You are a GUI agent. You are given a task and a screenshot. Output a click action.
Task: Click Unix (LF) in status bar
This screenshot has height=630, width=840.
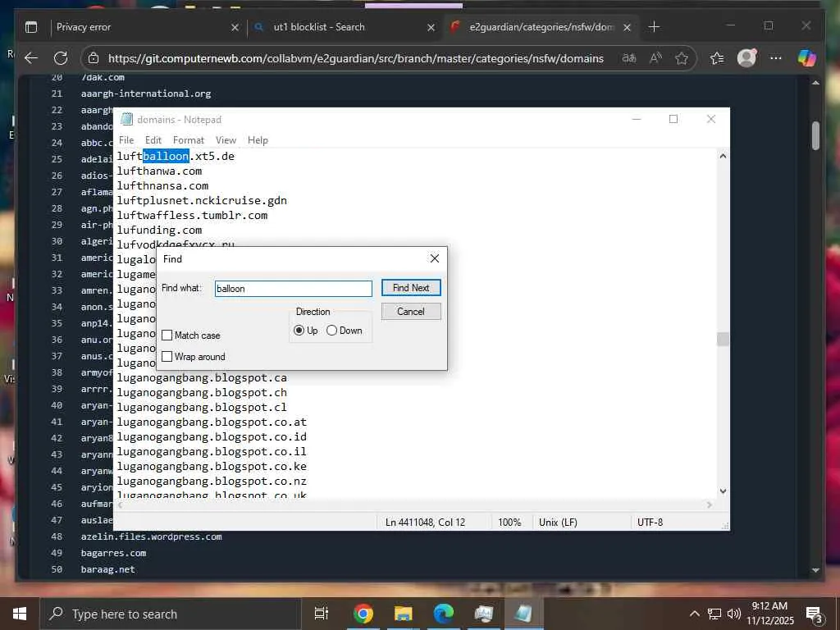point(558,523)
